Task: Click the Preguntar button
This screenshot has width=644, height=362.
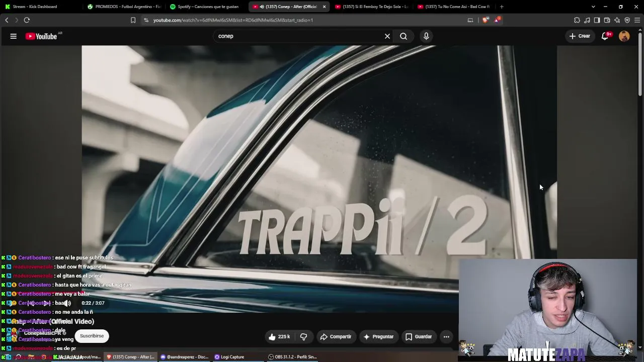Action: pos(378,337)
